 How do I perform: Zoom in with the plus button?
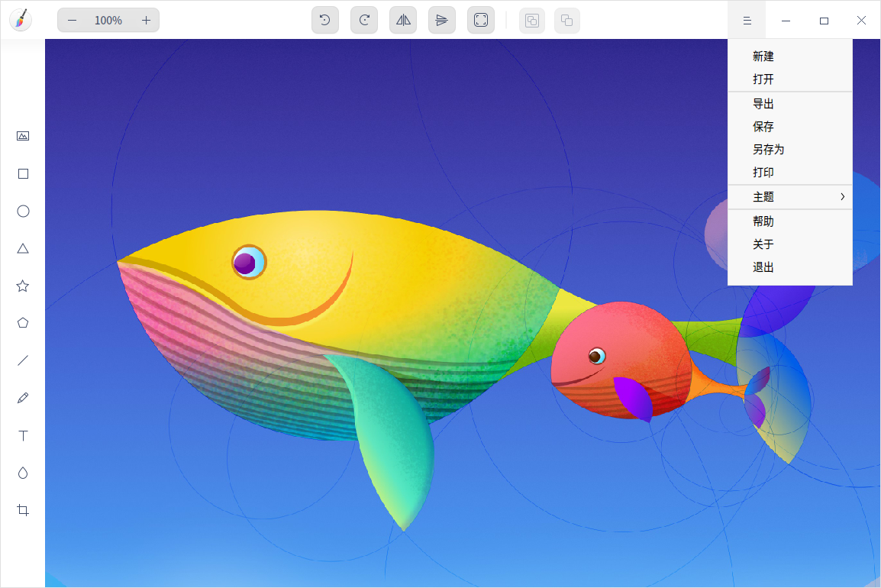click(x=146, y=21)
